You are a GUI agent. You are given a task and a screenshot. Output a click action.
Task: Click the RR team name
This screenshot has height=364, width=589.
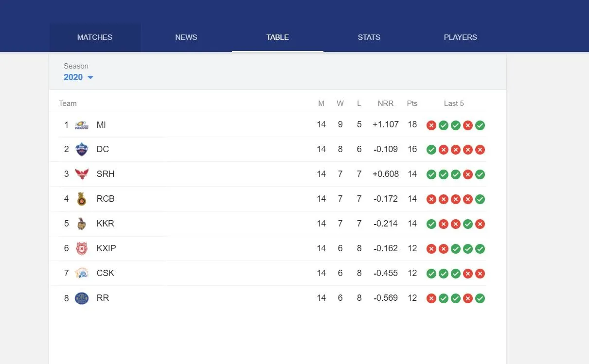[103, 298]
